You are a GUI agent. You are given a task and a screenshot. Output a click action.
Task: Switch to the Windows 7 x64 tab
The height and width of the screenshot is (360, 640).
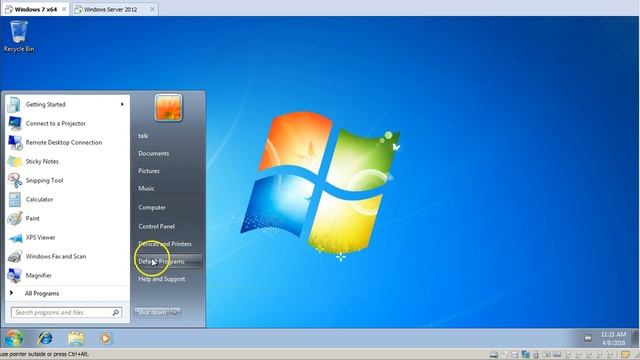pyautogui.click(x=35, y=9)
